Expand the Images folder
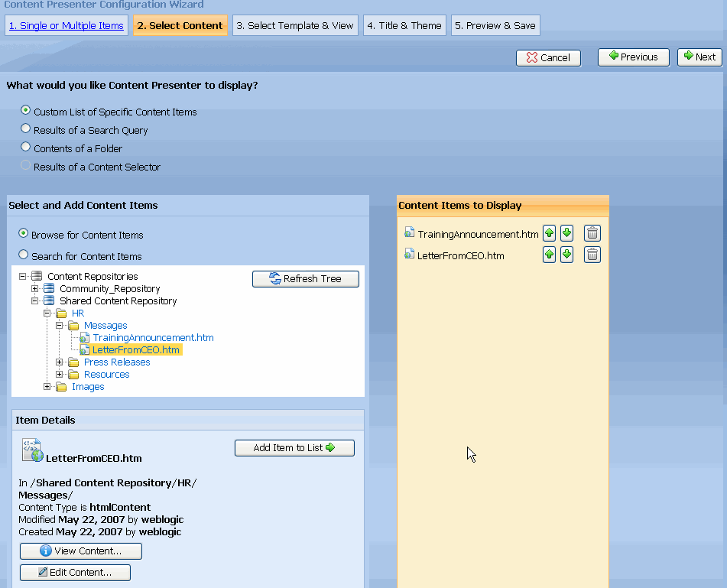The image size is (727, 588). point(47,386)
